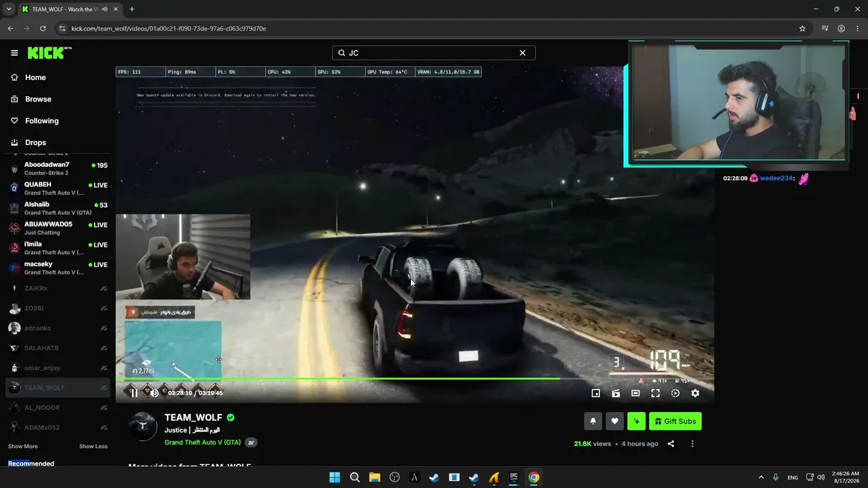Image resolution: width=868 pixels, height=488 pixels.
Task: Select offline channel AL_NOOOR
Action: pyautogui.click(x=58, y=407)
